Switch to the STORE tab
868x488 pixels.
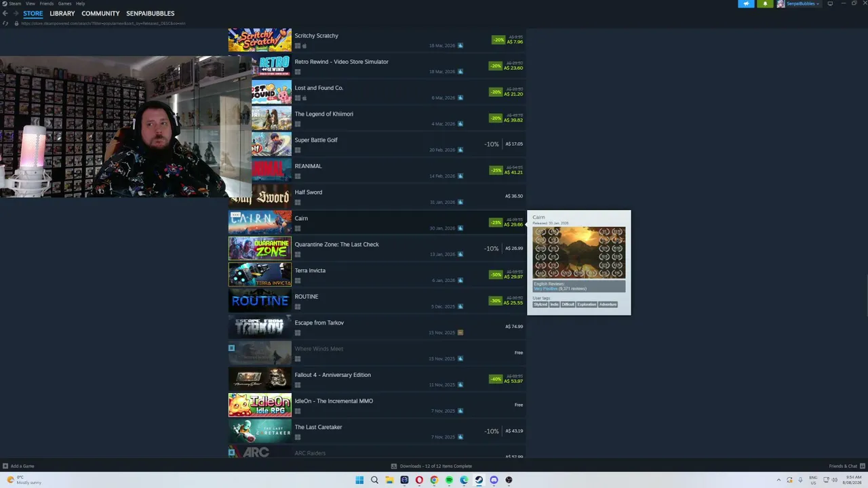tap(33, 14)
